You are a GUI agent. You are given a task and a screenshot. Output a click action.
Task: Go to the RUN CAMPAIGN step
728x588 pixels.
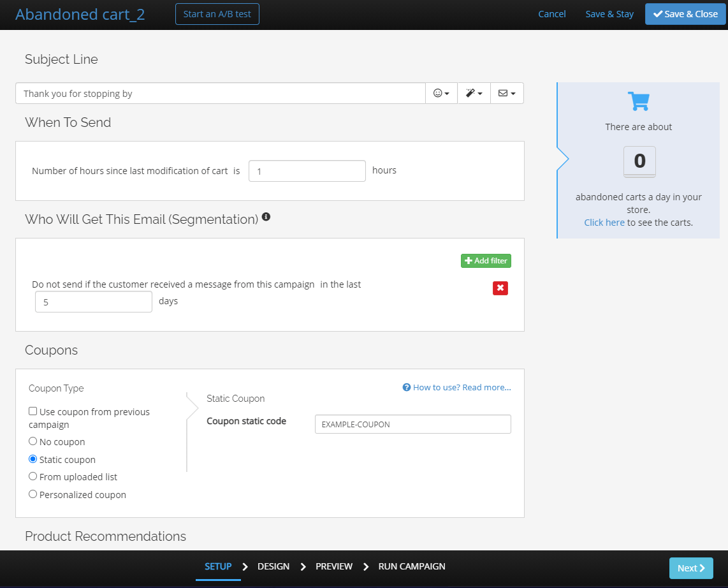pyautogui.click(x=411, y=566)
